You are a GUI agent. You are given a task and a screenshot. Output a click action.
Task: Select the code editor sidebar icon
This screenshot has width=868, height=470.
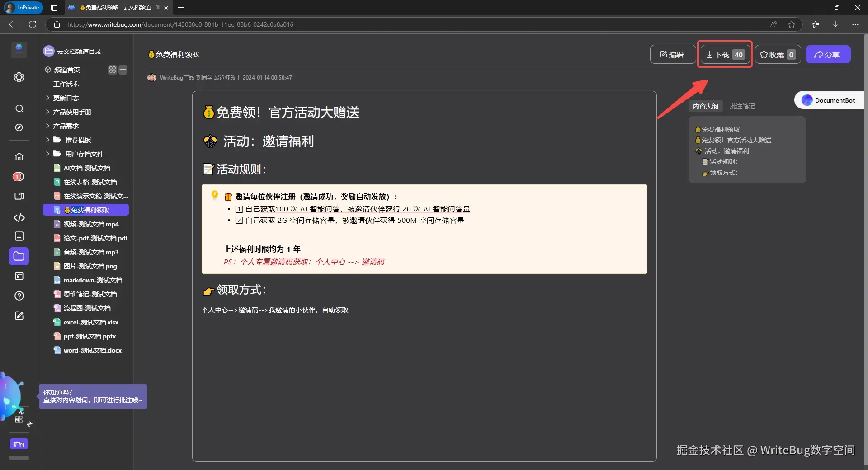[19, 217]
